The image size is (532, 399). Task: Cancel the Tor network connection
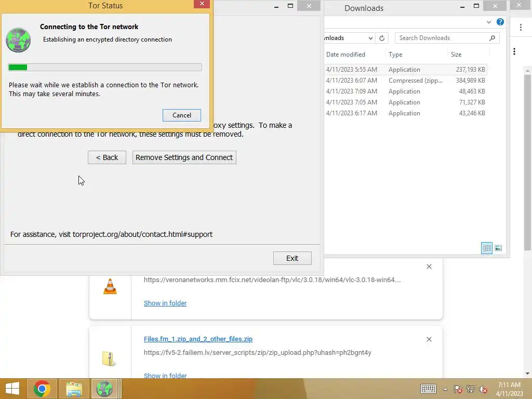tap(181, 115)
